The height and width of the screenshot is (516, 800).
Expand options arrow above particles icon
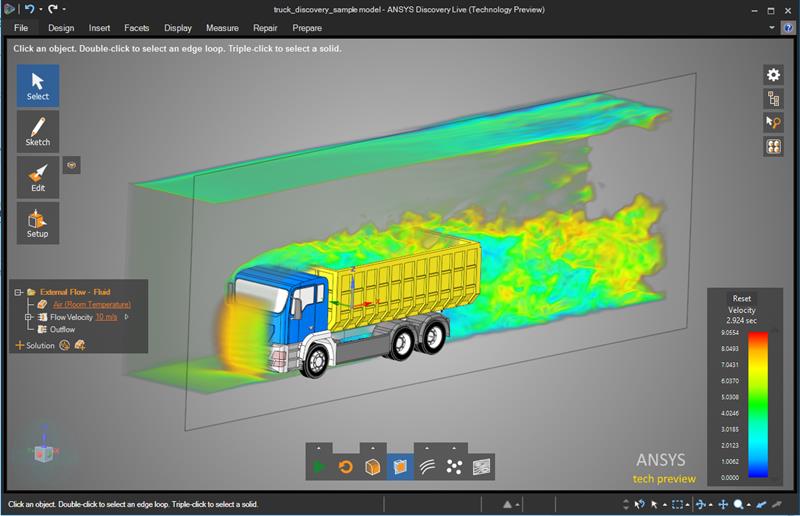[x=454, y=448]
